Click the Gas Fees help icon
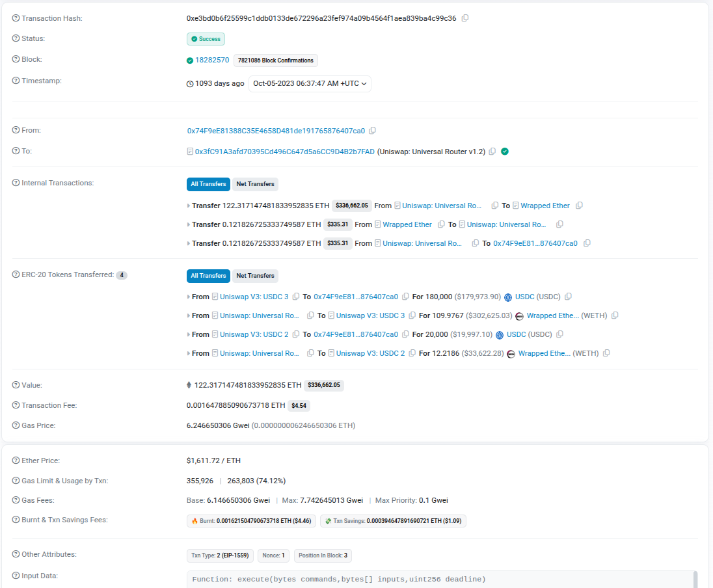The width and height of the screenshot is (713, 588). [16, 500]
